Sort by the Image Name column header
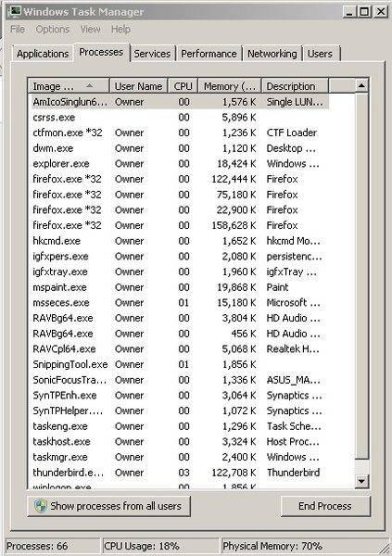This screenshot has width=392, height=556. (x=69, y=86)
